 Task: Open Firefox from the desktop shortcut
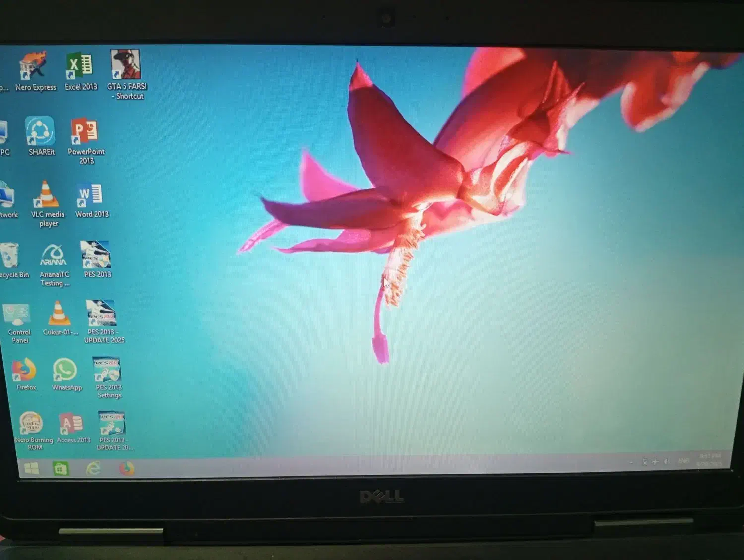coord(24,370)
